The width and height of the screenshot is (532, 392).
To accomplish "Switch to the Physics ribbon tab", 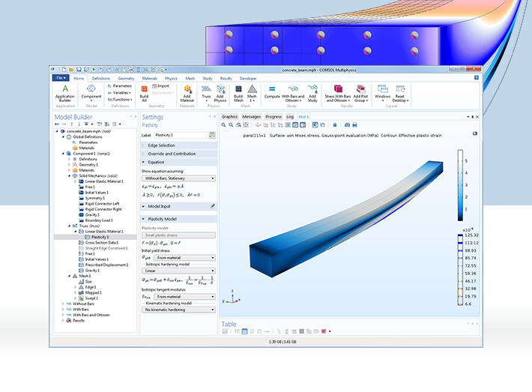I will tap(171, 78).
